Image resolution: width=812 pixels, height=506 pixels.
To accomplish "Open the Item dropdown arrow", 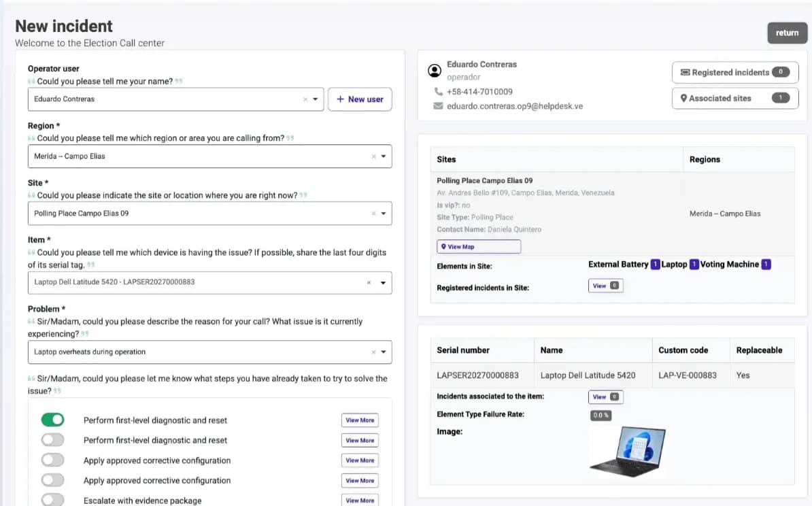I will pyautogui.click(x=384, y=283).
